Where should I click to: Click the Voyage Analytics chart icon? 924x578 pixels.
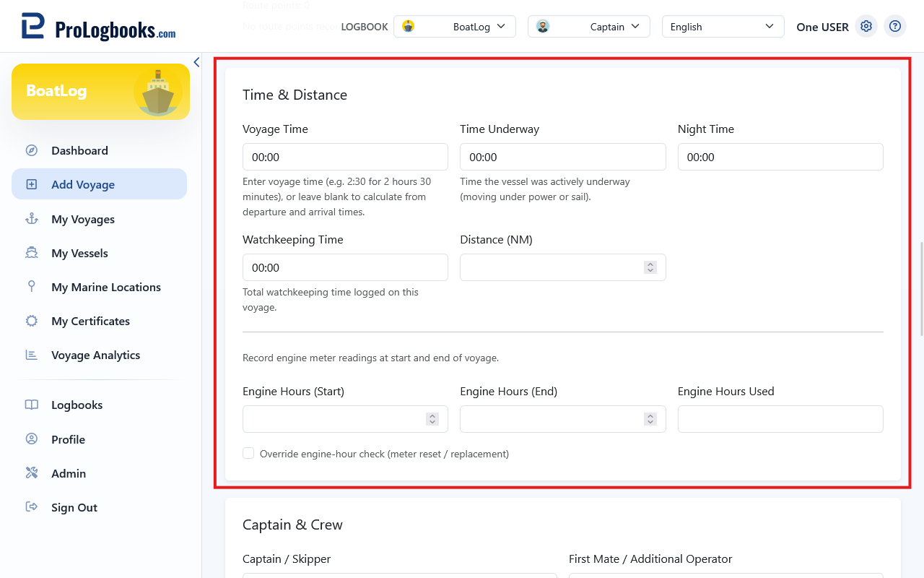pyautogui.click(x=32, y=355)
